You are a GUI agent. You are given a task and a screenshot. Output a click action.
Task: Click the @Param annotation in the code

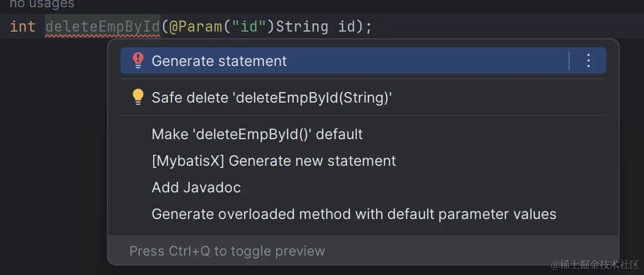[x=195, y=26]
